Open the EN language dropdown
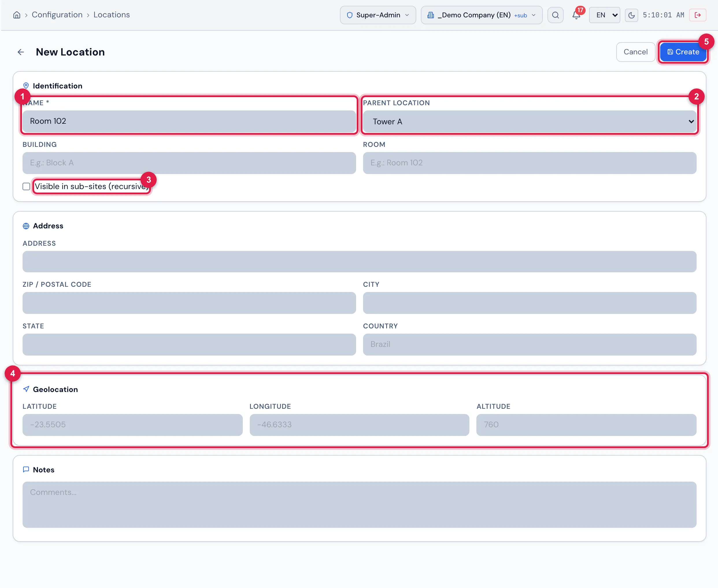This screenshot has width=718, height=588. click(604, 15)
